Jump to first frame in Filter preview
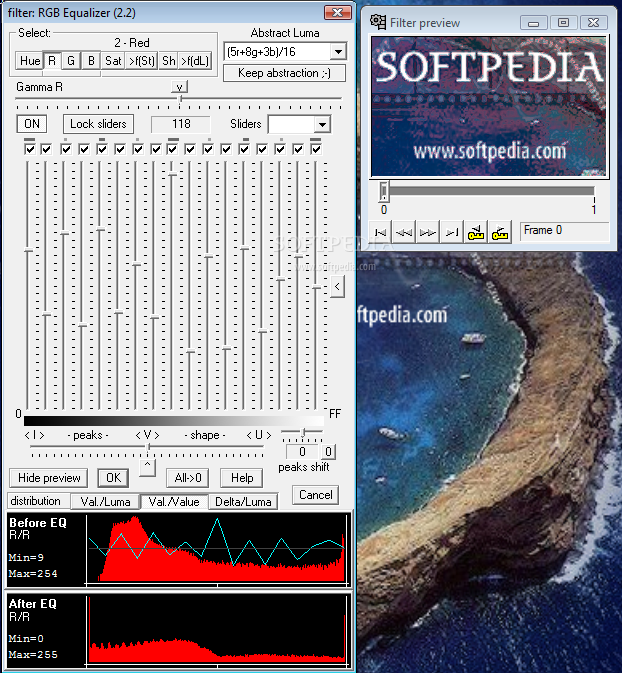The width and height of the screenshot is (622, 673). [380, 232]
